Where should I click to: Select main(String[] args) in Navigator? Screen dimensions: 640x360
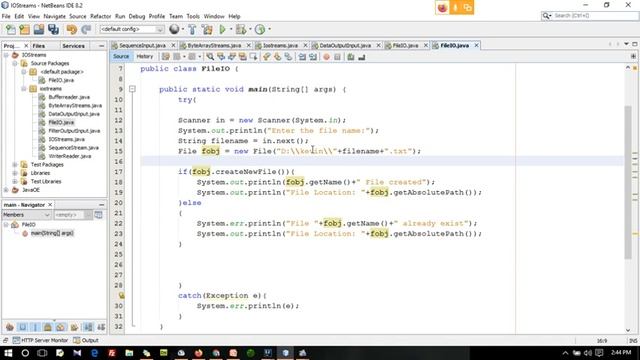[x=52, y=233]
